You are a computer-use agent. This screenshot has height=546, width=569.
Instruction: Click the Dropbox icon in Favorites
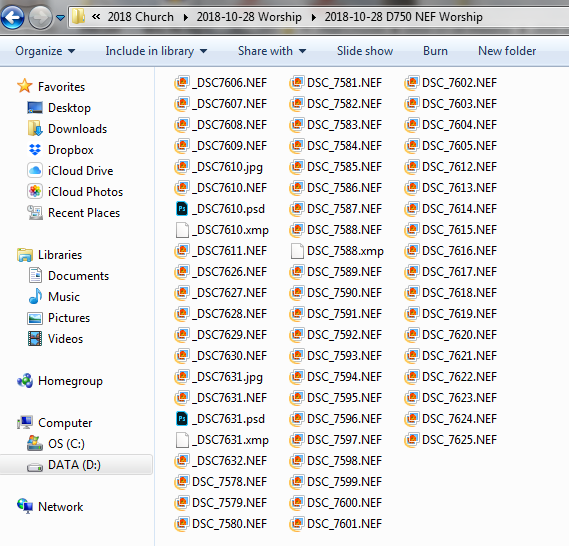[35, 149]
